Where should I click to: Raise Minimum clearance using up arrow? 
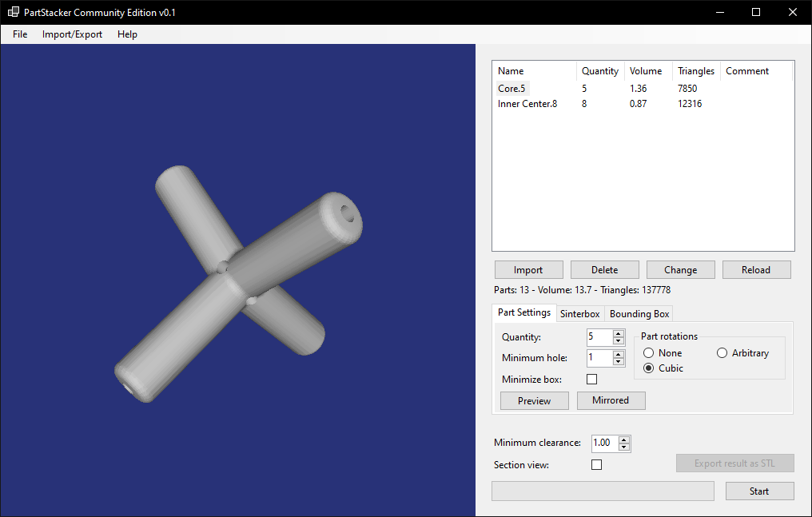tap(624, 440)
